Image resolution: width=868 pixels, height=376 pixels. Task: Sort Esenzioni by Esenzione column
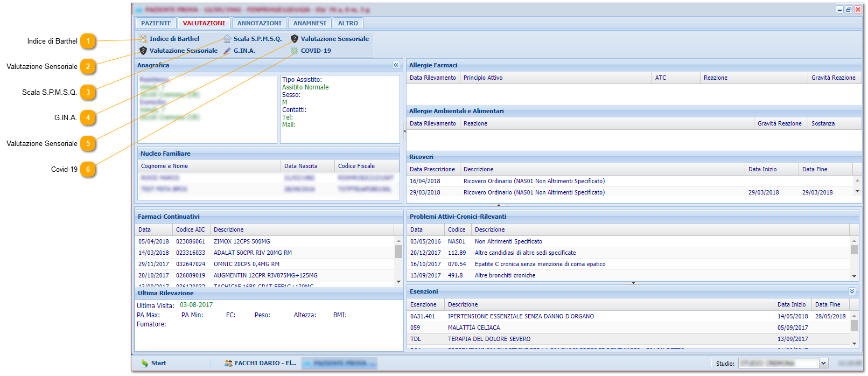coord(425,304)
